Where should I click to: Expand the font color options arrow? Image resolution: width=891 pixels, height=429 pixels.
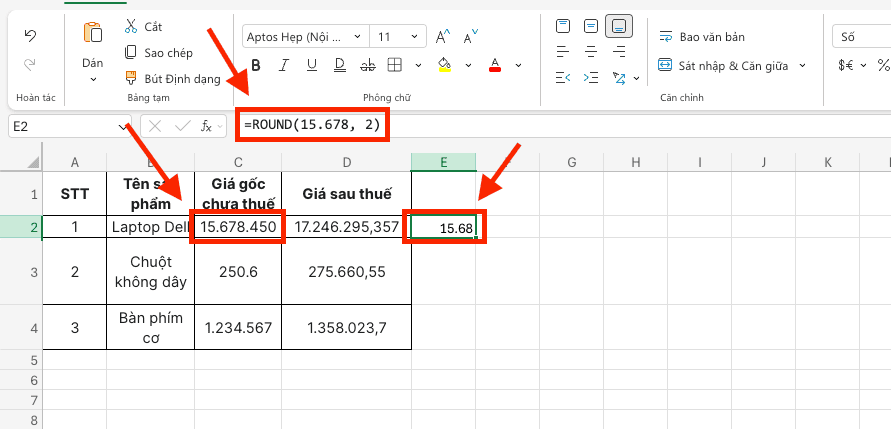pyautogui.click(x=518, y=65)
